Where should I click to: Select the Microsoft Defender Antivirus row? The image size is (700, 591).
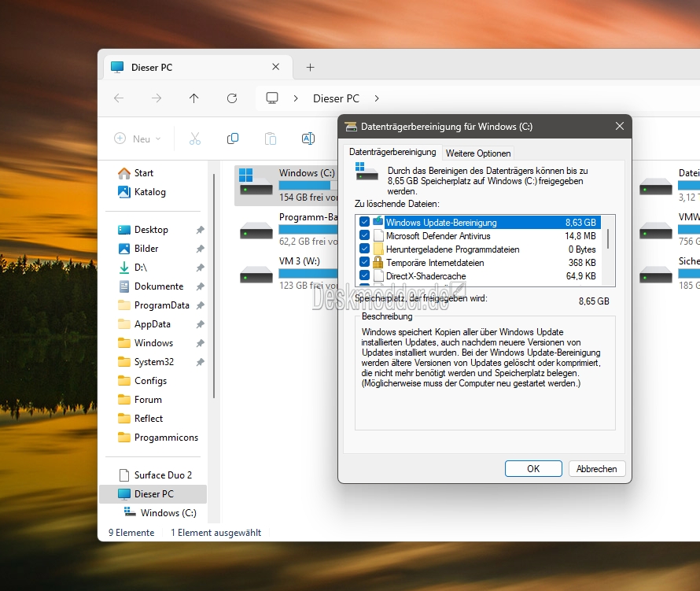478,235
